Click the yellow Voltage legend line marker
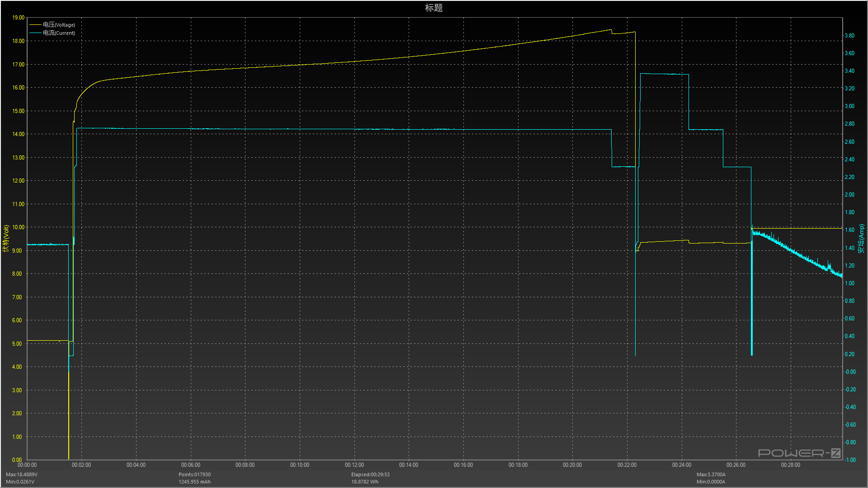Screen dimensions: 868x488 point(35,25)
